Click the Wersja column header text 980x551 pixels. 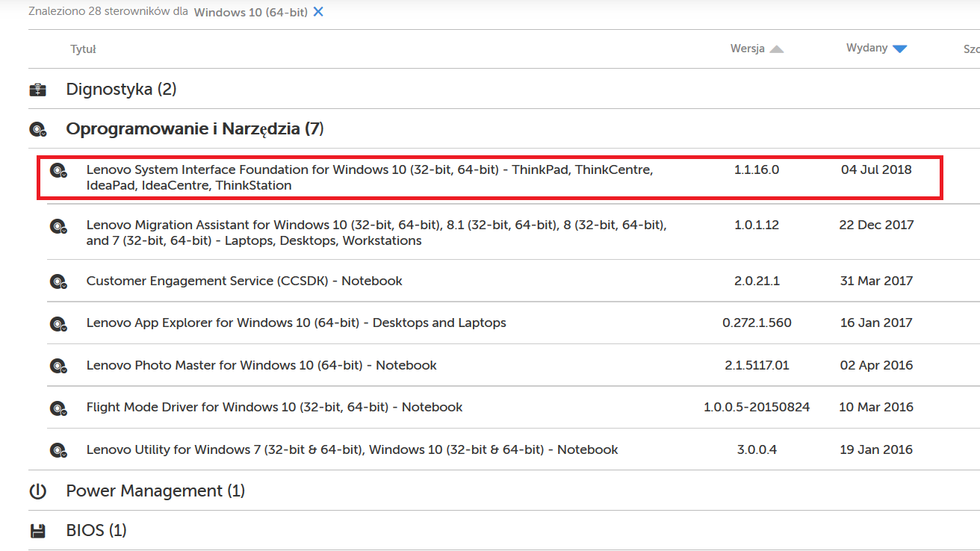pos(747,49)
